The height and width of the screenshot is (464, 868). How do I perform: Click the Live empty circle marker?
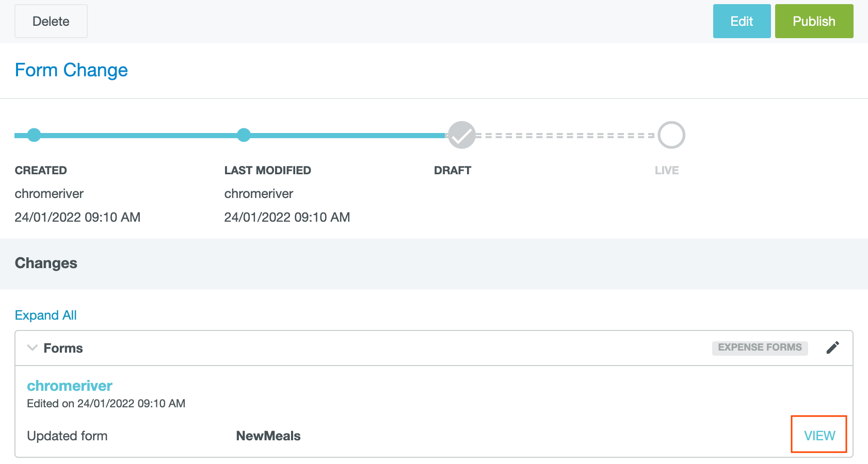tap(671, 135)
